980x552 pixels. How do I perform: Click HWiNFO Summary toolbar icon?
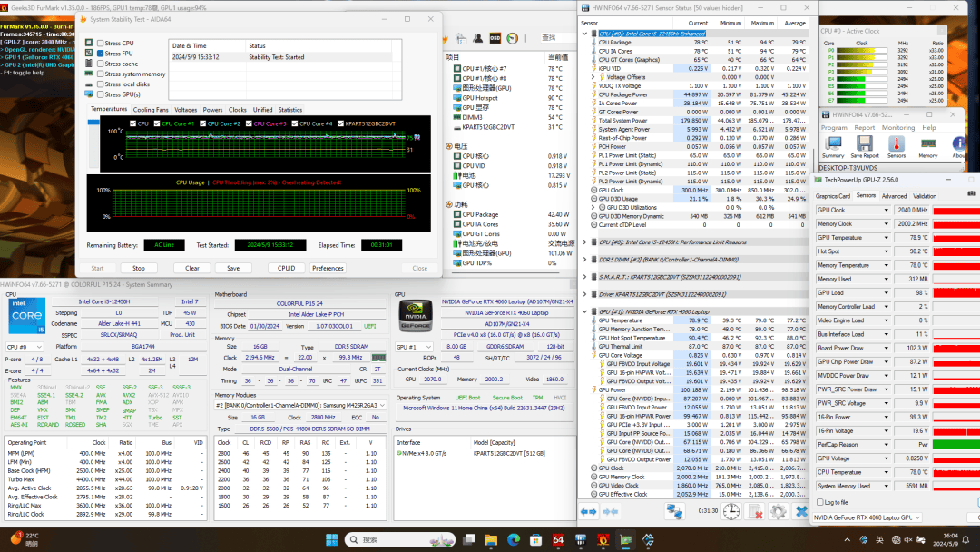(833, 148)
